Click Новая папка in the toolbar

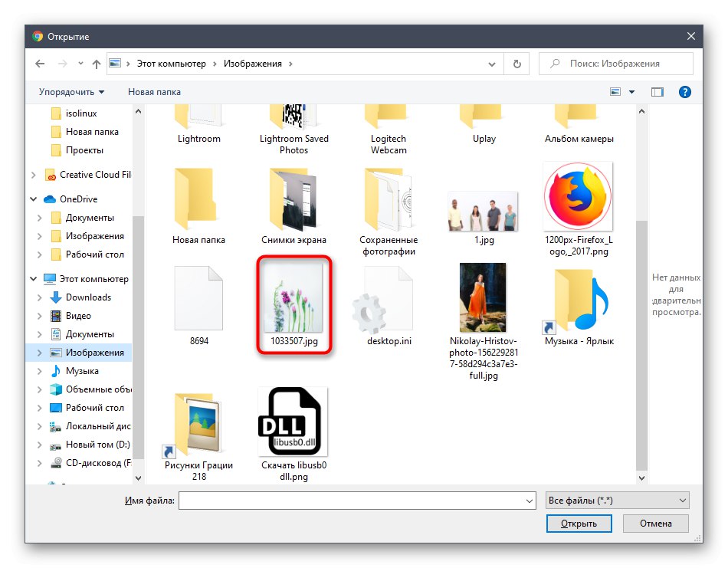click(x=155, y=91)
